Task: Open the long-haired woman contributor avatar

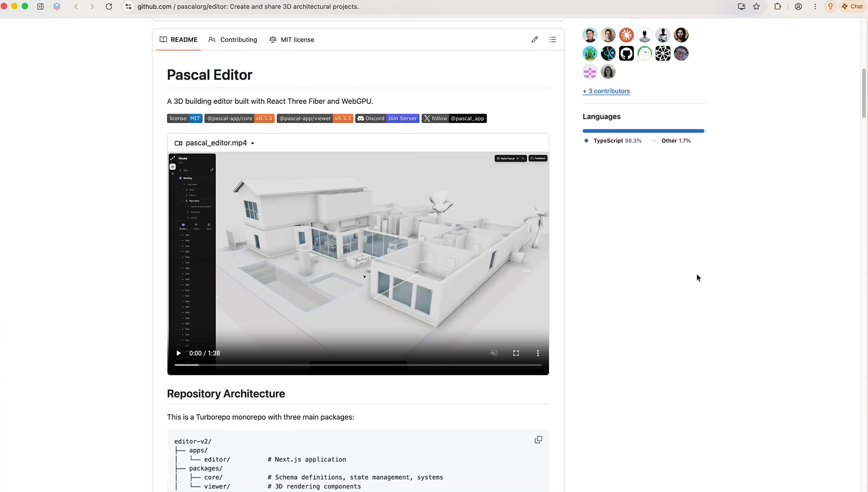Action: [608, 72]
